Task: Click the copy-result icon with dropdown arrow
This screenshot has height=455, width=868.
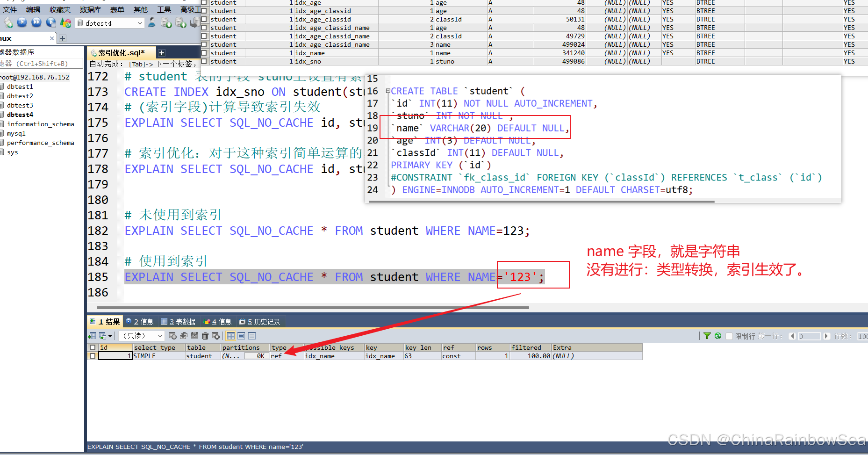Action: point(105,336)
